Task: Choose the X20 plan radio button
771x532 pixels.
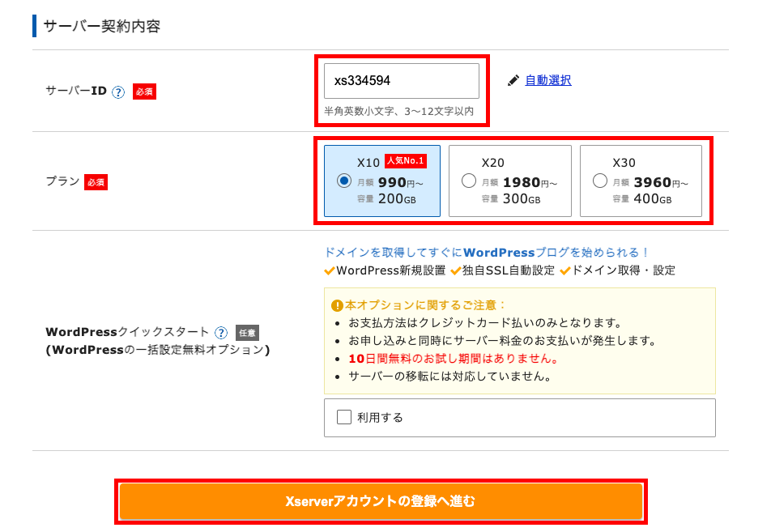Action: [x=468, y=181]
